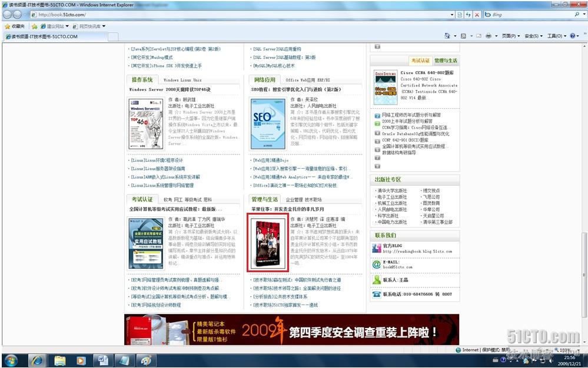Switch to the 读书频道-IT技术图书-51CTO.COM browser tab
This screenshot has height=368, width=588.
(55, 36)
